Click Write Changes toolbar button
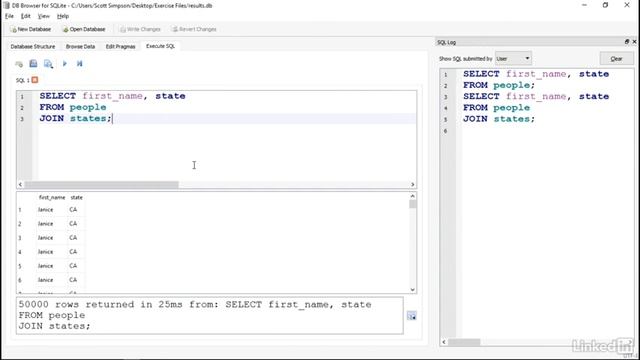 pos(140,29)
